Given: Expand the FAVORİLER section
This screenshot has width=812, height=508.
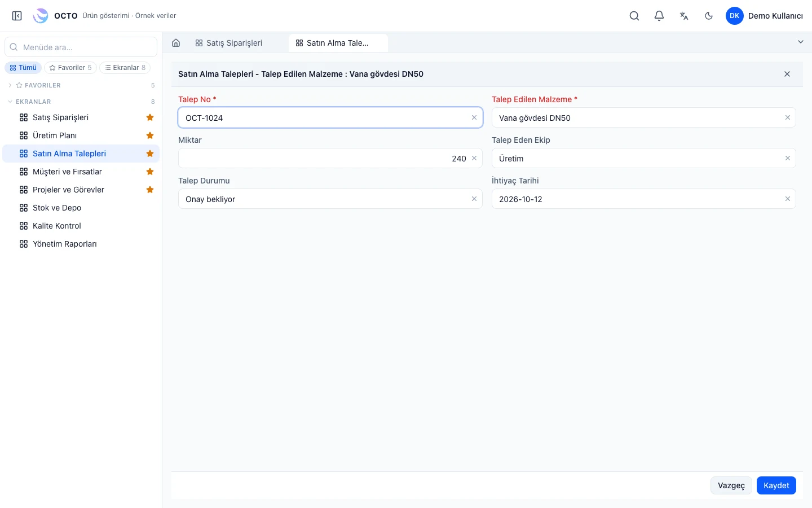Looking at the screenshot, I should coord(10,85).
